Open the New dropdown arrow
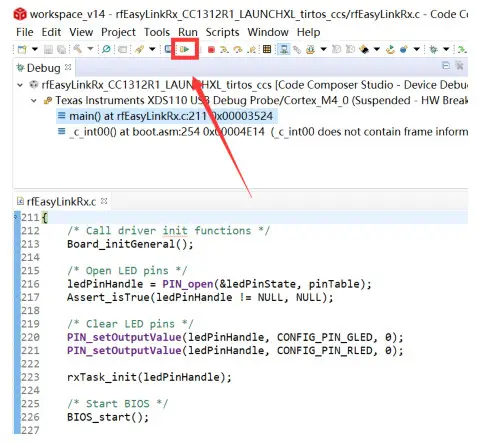The width and height of the screenshot is (485, 443). [35, 49]
